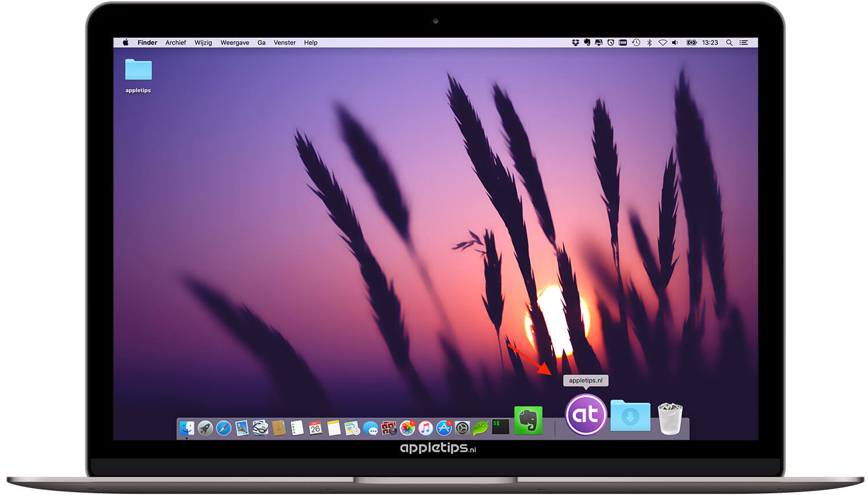This screenshot has width=868, height=495.
Task: Click the alarm clock menu bar icon
Action: [610, 43]
